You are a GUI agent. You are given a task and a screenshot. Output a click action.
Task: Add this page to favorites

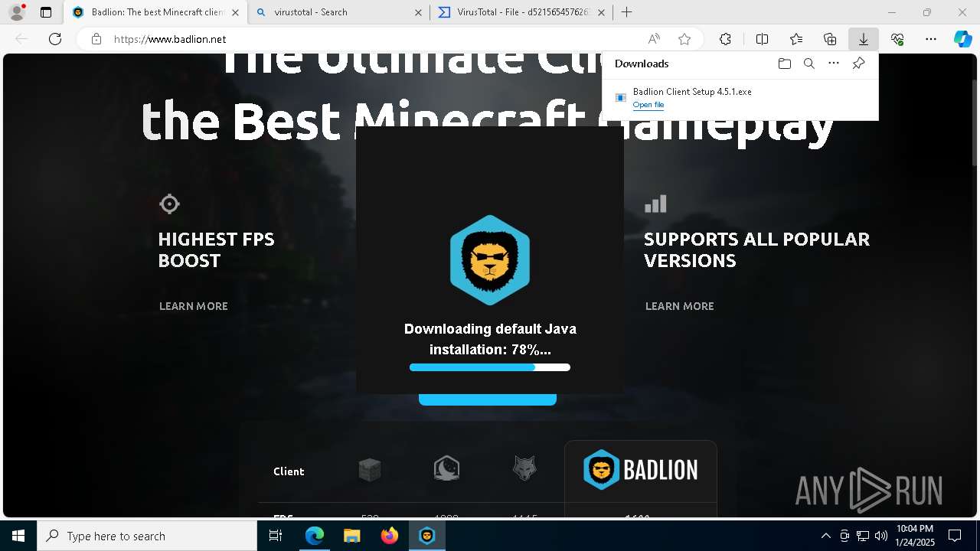[684, 39]
